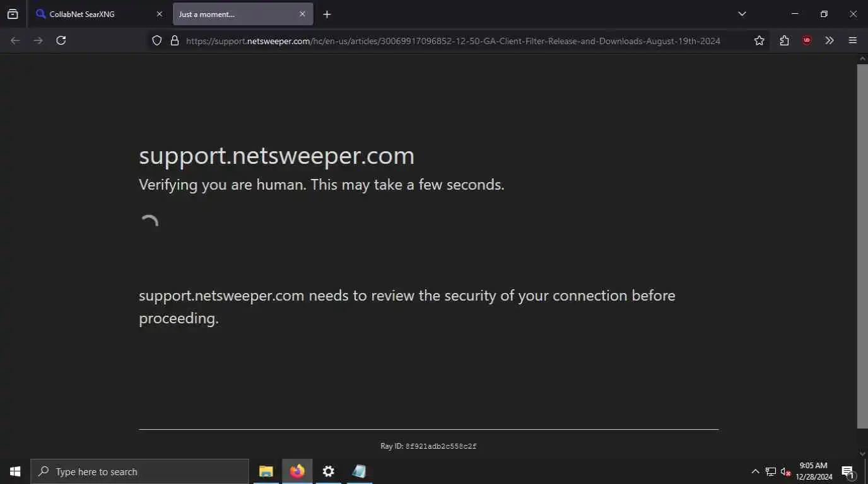Show hidden system tray icons
Screen dimensions: 868x484
pos(755,471)
